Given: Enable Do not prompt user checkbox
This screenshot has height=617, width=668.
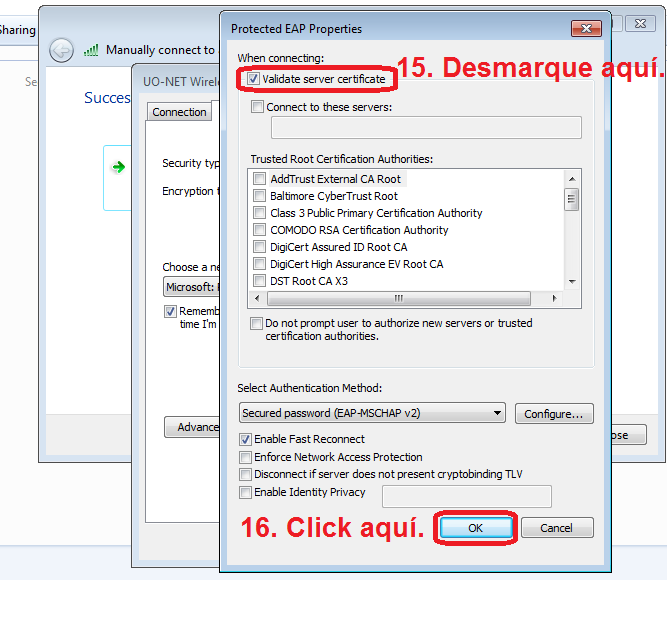Looking at the screenshot, I should 257,324.
